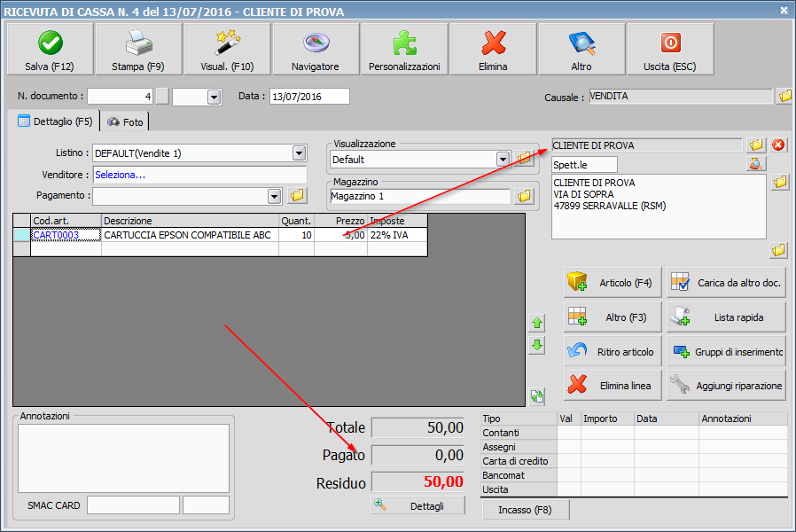Delete document with Elimina
The image size is (796, 532).
[x=493, y=50]
